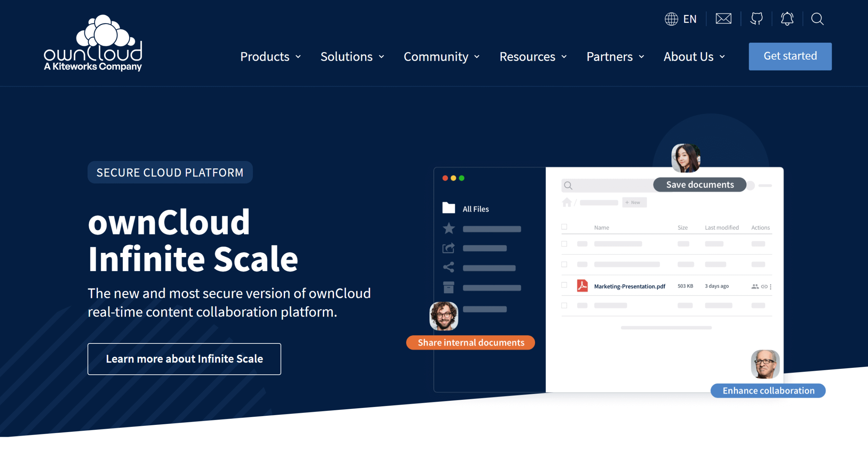Click the 3 days ago timestamp
This screenshot has height=449, width=868.
point(717,286)
